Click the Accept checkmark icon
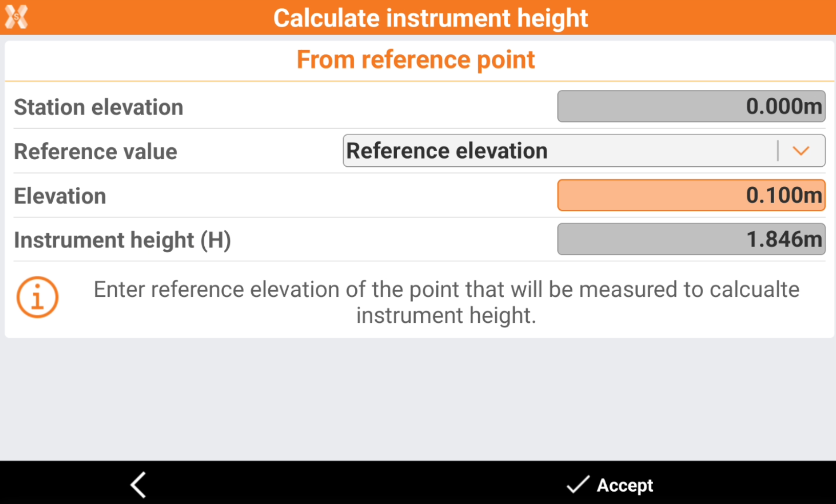Viewport: 836px width, 504px height. coord(578,484)
